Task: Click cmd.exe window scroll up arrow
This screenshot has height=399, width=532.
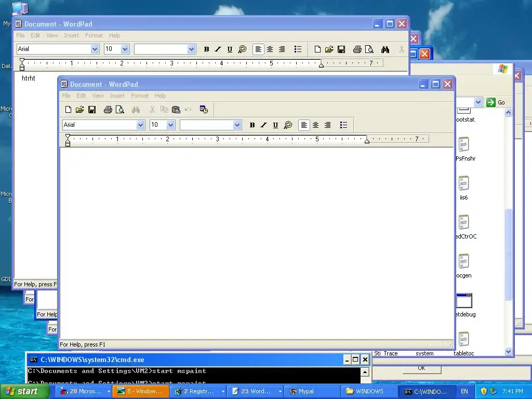Action: tap(365, 372)
